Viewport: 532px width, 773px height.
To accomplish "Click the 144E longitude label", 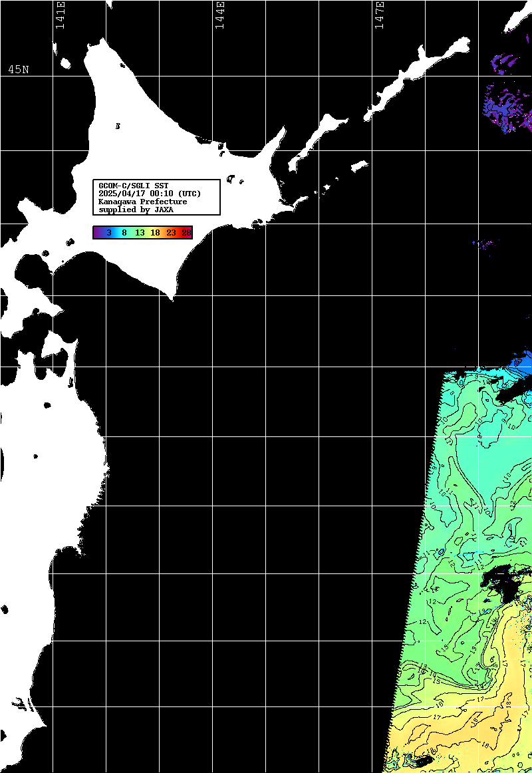I will [x=219, y=15].
